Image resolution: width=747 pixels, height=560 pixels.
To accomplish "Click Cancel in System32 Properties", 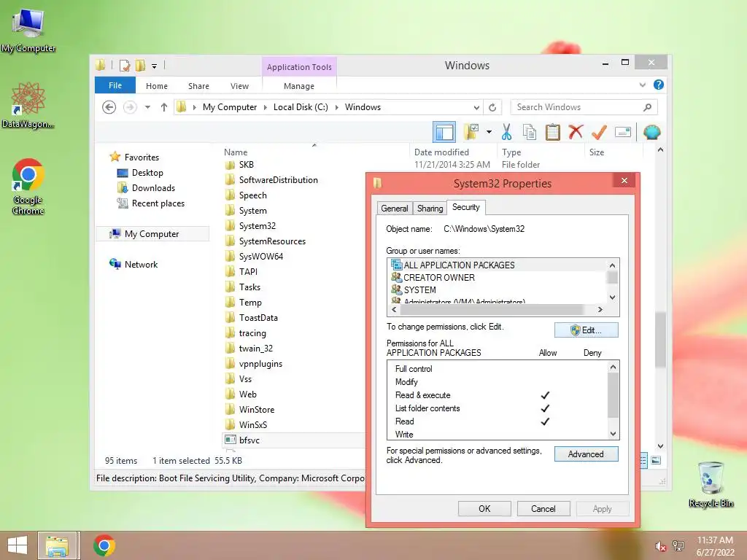I will tap(543, 508).
